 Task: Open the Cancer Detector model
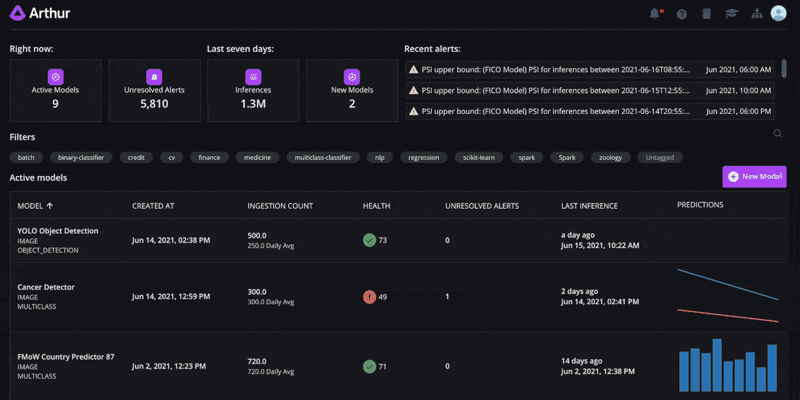46,287
